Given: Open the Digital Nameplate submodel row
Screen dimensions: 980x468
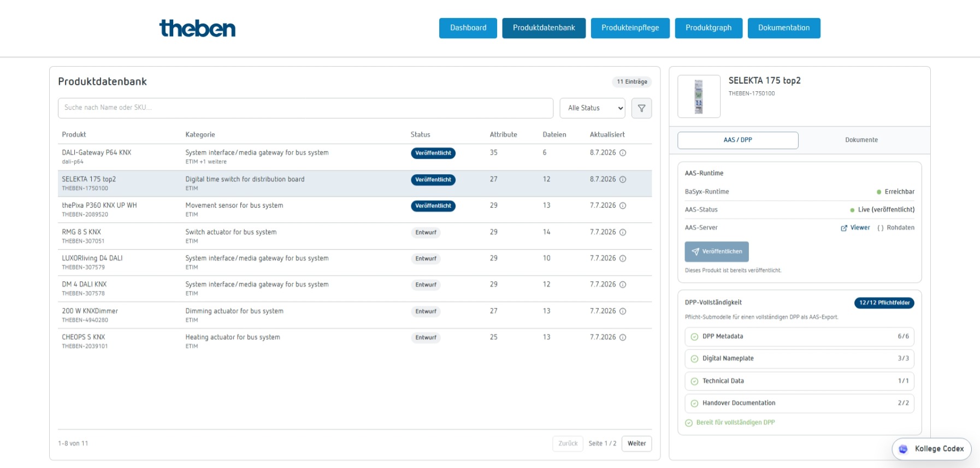Looking at the screenshot, I should [799, 359].
